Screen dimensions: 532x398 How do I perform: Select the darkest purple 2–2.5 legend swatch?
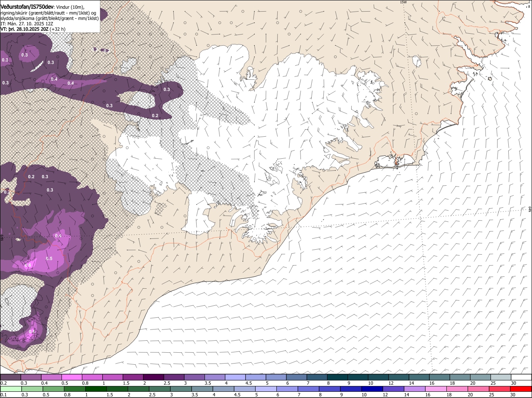pos(153,377)
